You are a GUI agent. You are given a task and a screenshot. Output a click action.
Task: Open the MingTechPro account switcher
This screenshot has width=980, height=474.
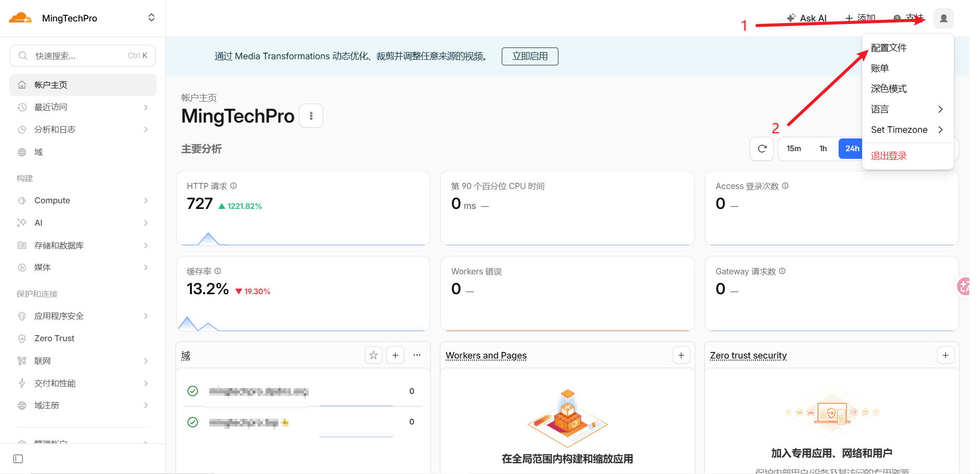point(151,18)
